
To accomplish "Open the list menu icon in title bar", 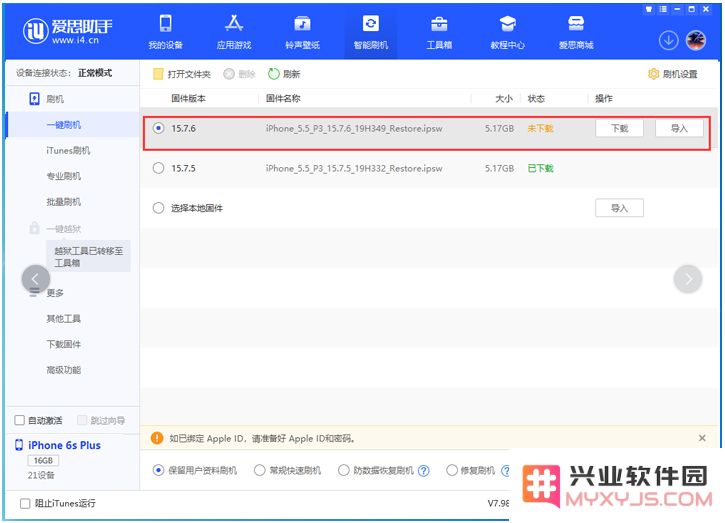I will coord(663,9).
